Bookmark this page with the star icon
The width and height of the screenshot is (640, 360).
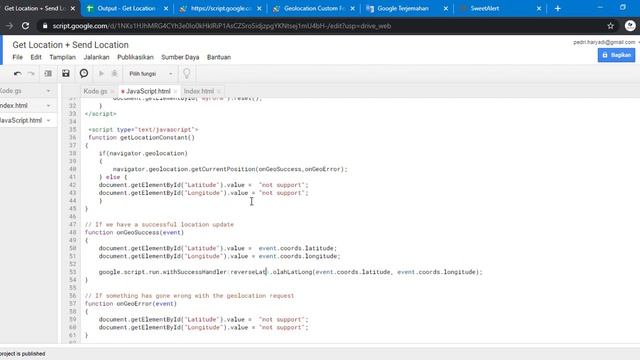click(611, 26)
